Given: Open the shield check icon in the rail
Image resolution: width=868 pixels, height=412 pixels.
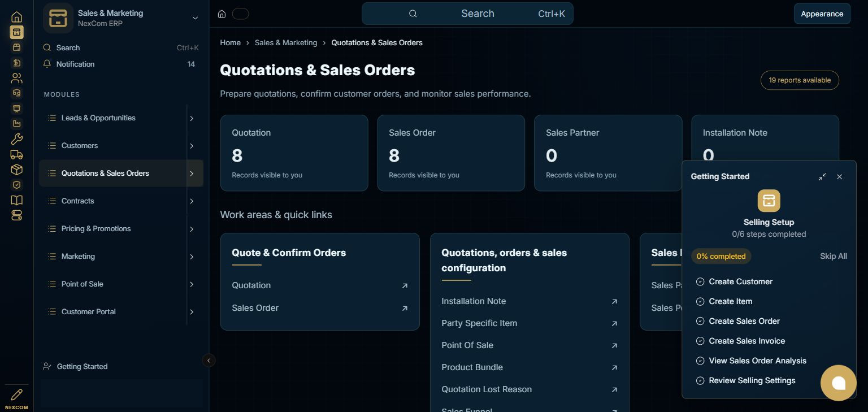Looking at the screenshot, I should pos(16,185).
